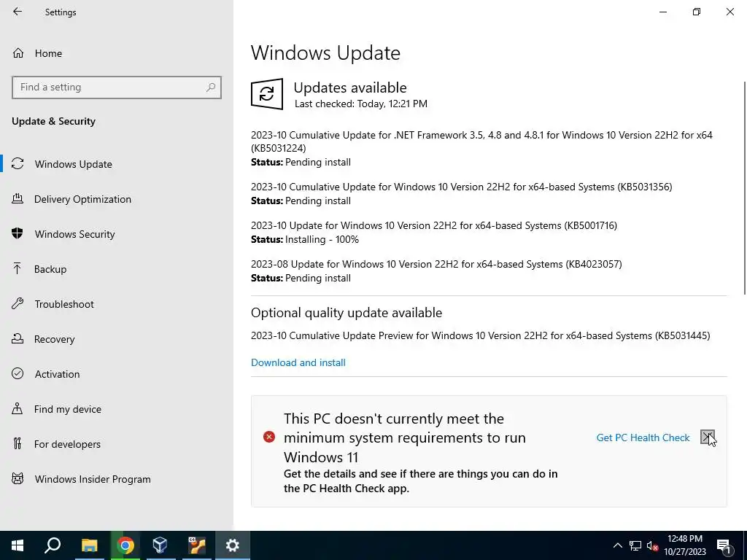747x560 pixels.
Task: Click the Backup upload arrow icon
Action: 18,268
